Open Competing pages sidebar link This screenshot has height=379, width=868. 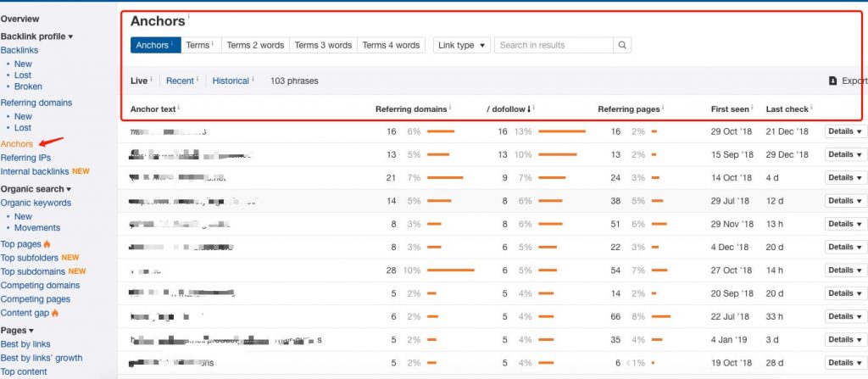36,299
